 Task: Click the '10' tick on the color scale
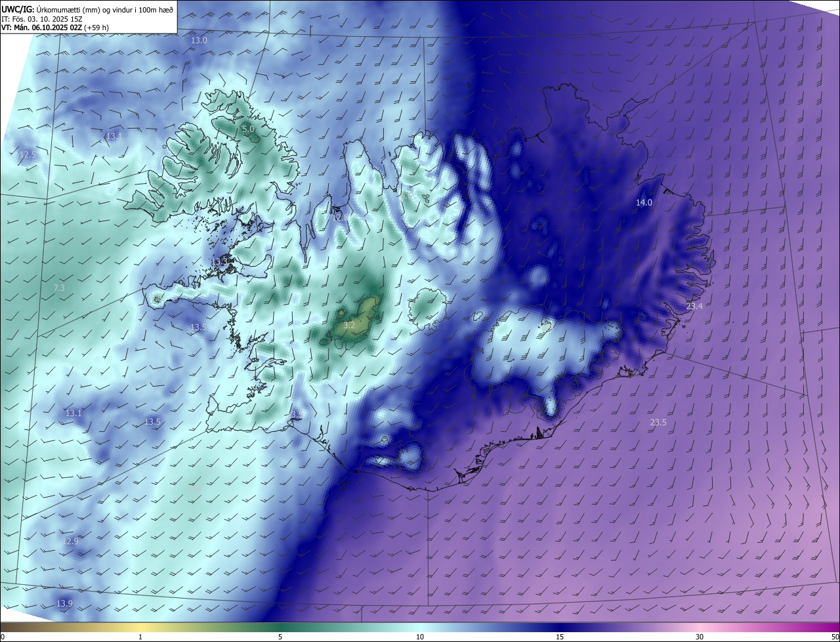420,637
